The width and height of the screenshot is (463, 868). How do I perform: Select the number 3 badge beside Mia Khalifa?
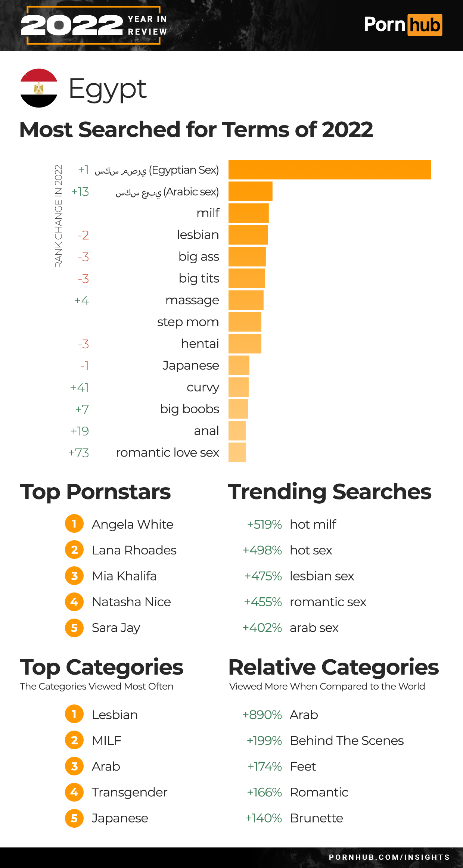pyautogui.click(x=74, y=576)
